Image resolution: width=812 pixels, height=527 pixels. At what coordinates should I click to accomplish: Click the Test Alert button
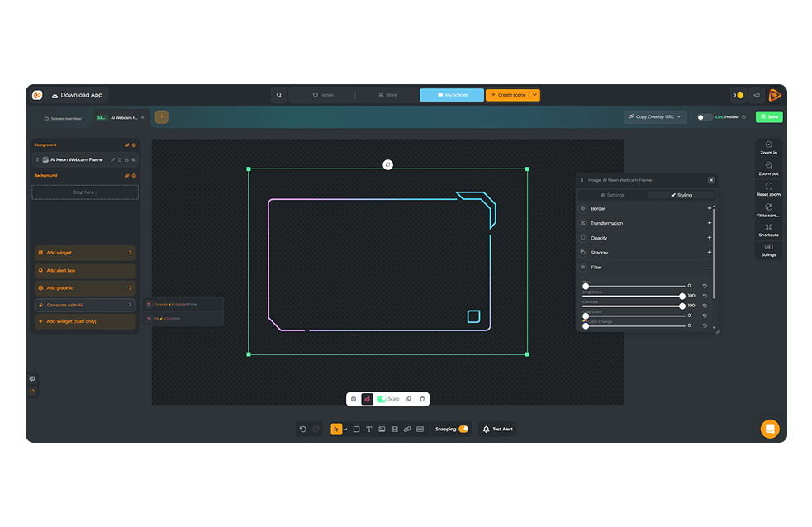coord(497,429)
